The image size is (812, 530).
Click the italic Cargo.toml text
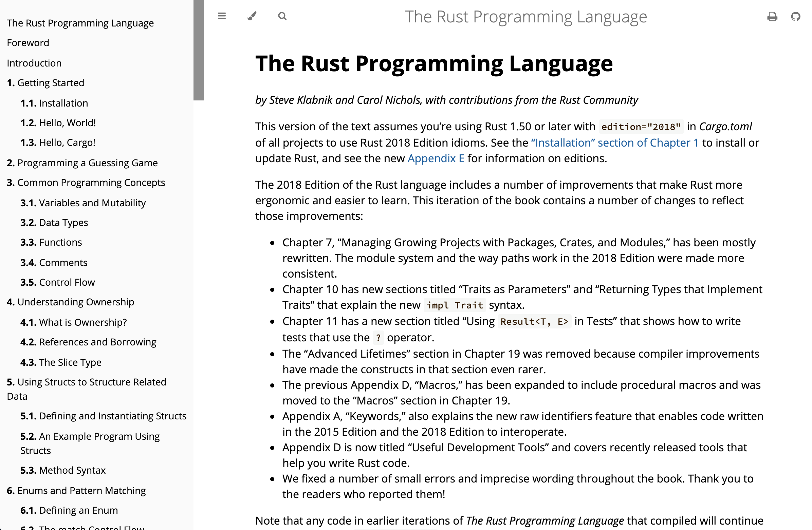(x=725, y=127)
